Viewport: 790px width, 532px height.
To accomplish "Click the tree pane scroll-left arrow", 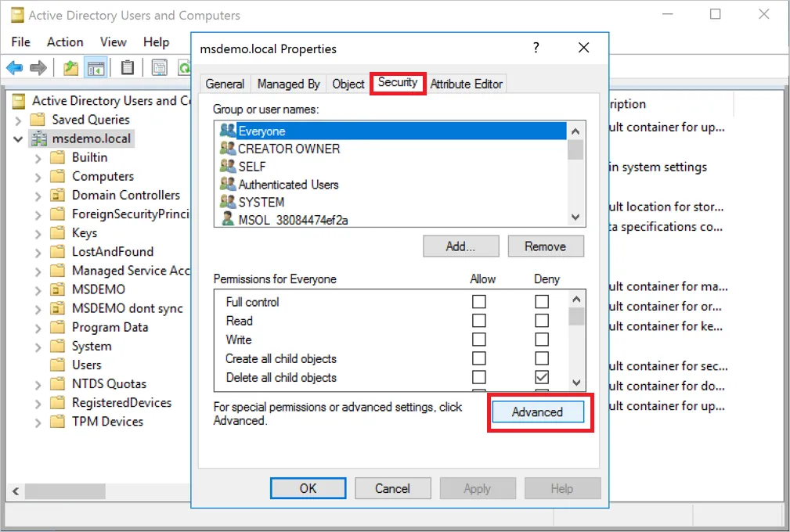I will click(x=15, y=491).
